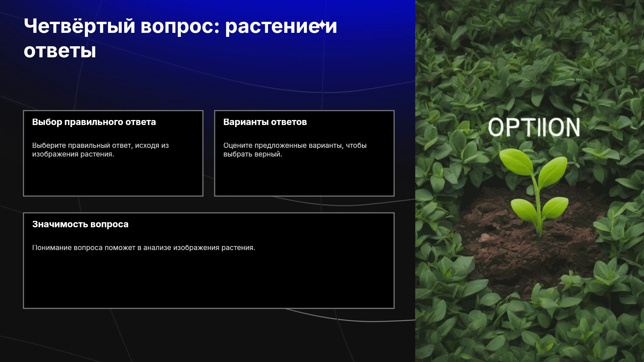
Task: Click "выбрать верный." text in second card
Action: pyautogui.click(x=253, y=154)
